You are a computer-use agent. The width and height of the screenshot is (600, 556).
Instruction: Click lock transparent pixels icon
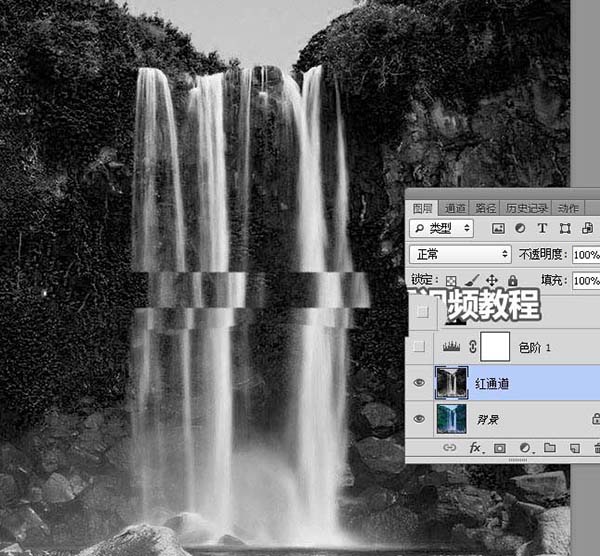coord(451,282)
